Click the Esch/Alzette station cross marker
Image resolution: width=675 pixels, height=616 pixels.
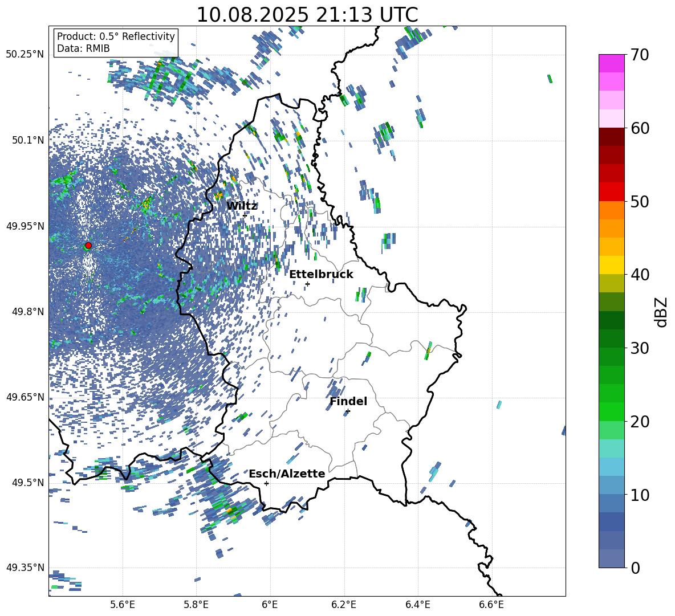(x=266, y=483)
